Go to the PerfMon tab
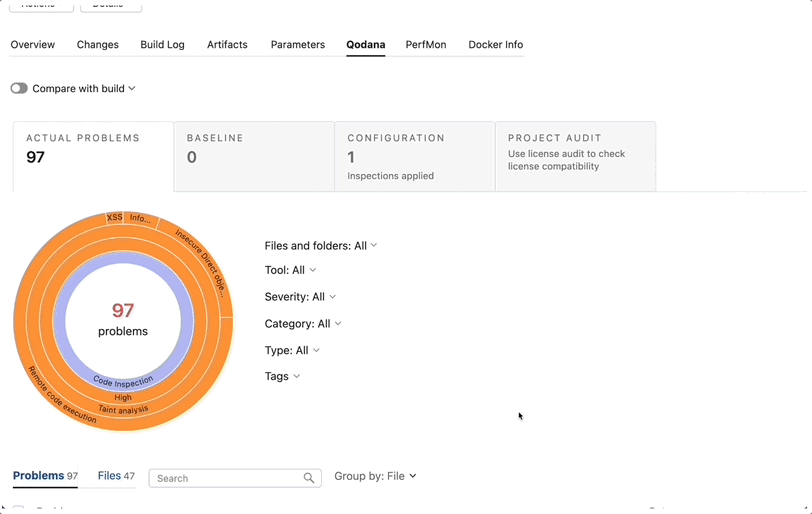This screenshot has width=812, height=514. pyautogui.click(x=426, y=45)
